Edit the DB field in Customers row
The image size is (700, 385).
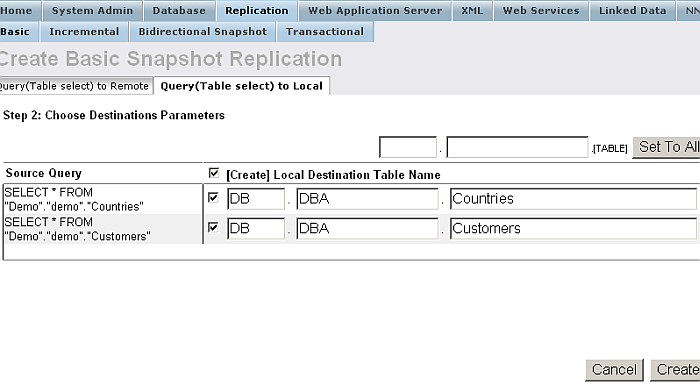[256, 229]
